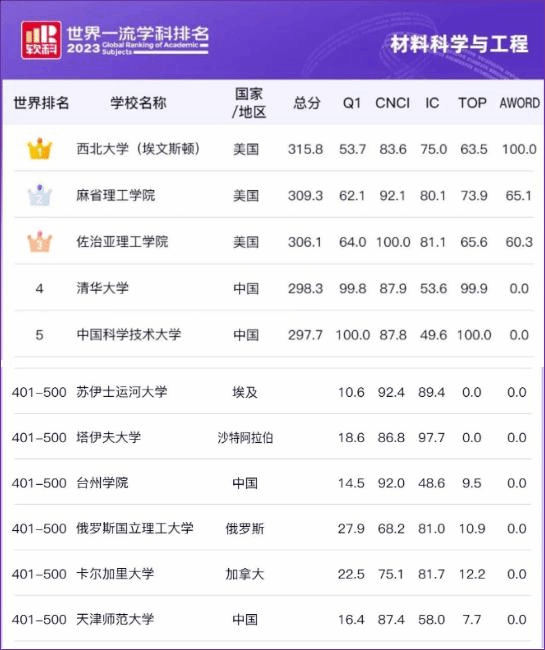This screenshot has height=650, width=545.
Task: Open 苏伊士运河大学 school entry
Action: tap(122, 392)
